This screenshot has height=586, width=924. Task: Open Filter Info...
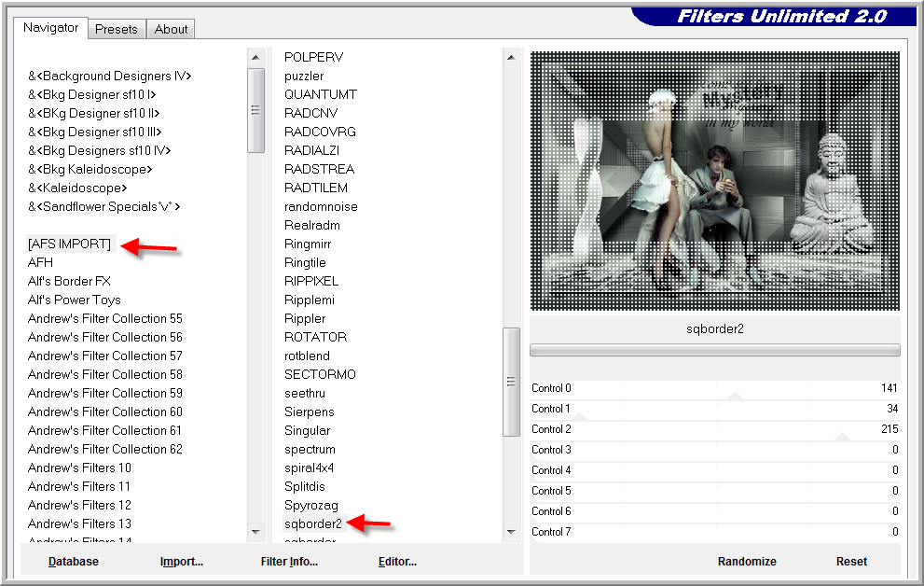[x=289, y=562]
